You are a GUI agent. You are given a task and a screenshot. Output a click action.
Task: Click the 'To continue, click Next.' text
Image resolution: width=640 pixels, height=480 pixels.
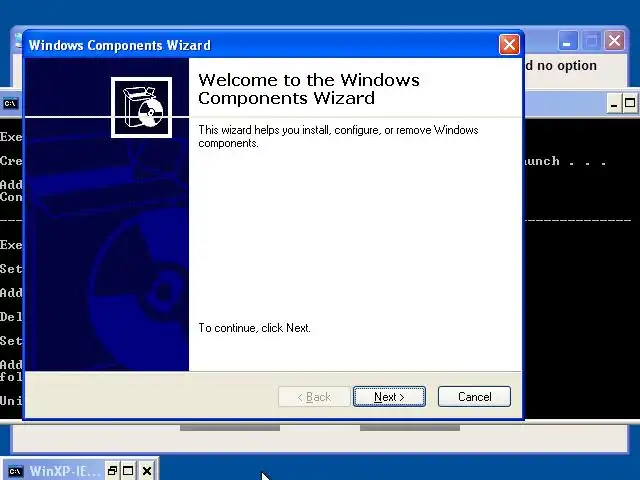point(255,328)
